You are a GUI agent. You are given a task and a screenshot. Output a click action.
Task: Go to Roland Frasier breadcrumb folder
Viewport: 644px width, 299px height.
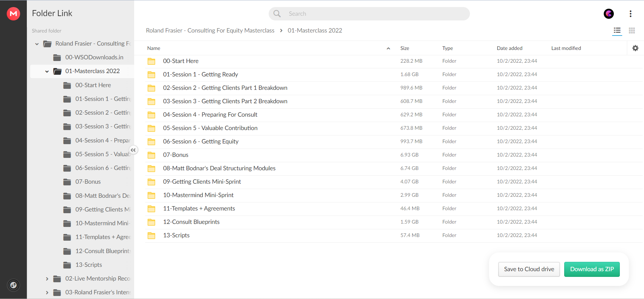pyautogui.click(x=210, y=31)
